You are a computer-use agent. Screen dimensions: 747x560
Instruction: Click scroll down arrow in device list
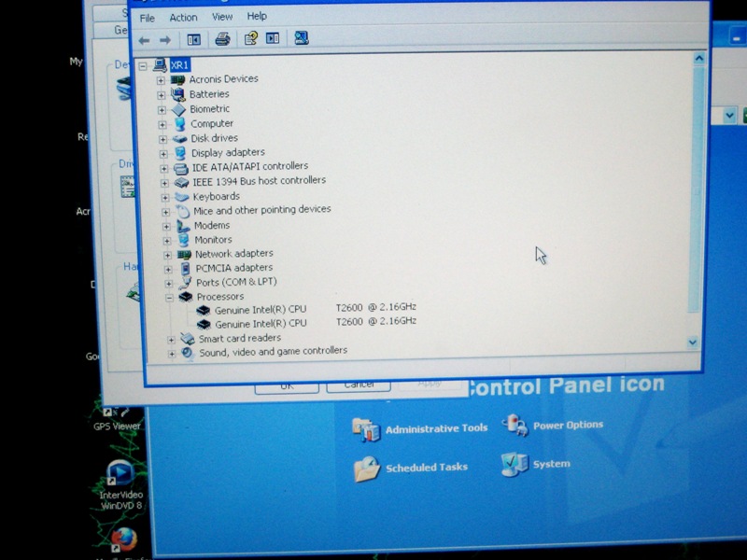click(x=693, y=342)
